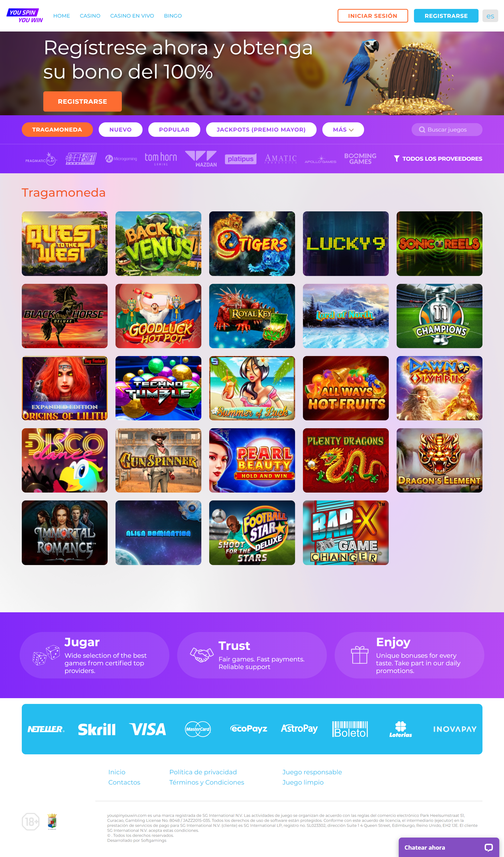Click the Amatic provider logo
Screen dimensions: 504x857
click(x=281, y=159)
